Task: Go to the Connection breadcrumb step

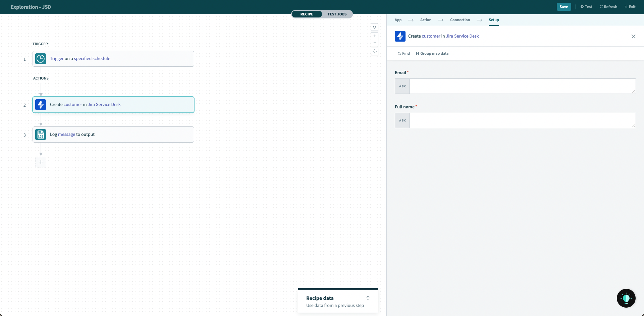Action: pyautogui.click(x=460, y=20)
